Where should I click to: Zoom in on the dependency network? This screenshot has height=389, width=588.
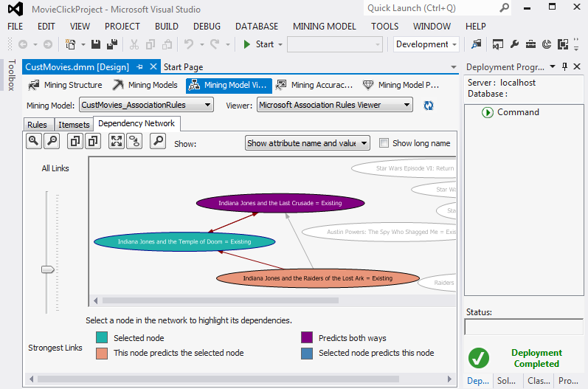tap(34, 142)
